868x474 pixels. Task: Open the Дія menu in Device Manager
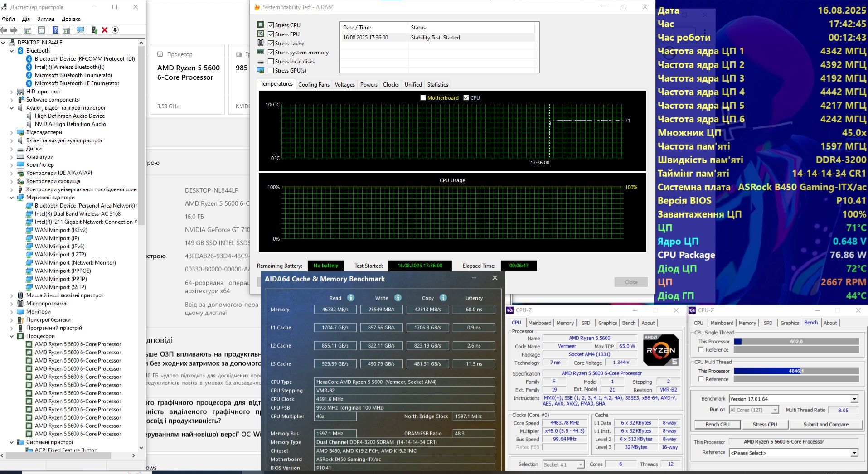(x=26, y=19)
